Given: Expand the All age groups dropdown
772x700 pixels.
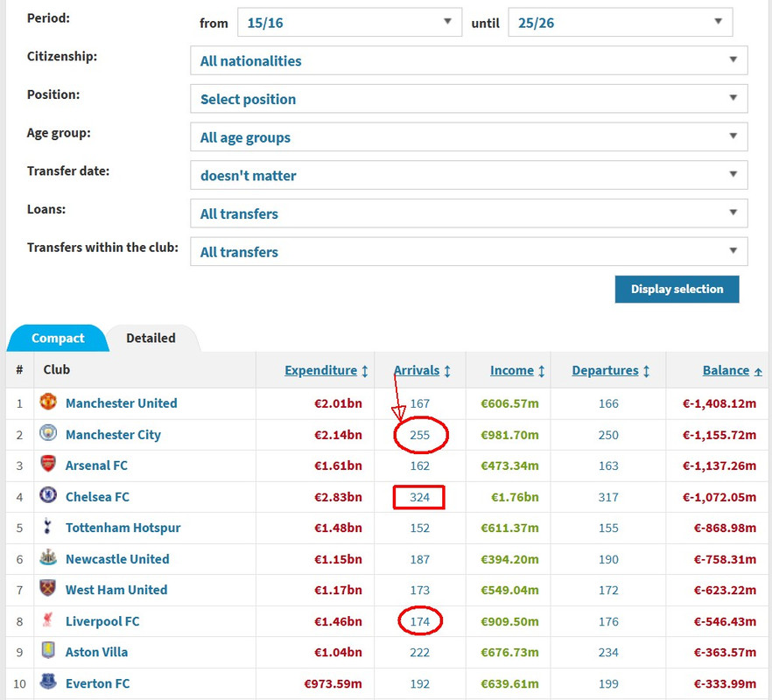Looking at the screenshot, I should 469,136.
